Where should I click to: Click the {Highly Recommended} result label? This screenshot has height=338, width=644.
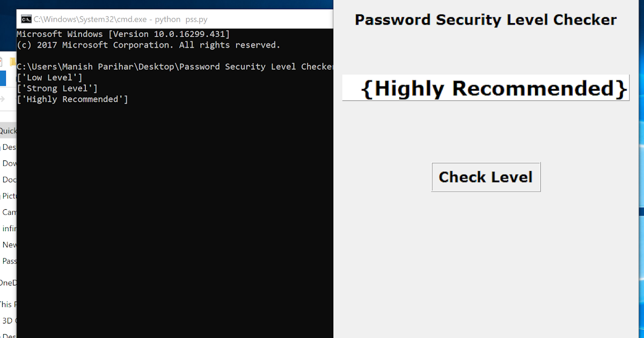[486, 87]
